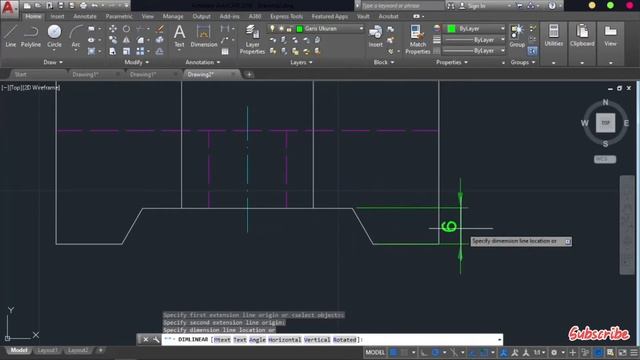This screenshot has height=360, width=640.
Task: Click the green ByLayer object color swatch
Action: [x=451, y=29]
